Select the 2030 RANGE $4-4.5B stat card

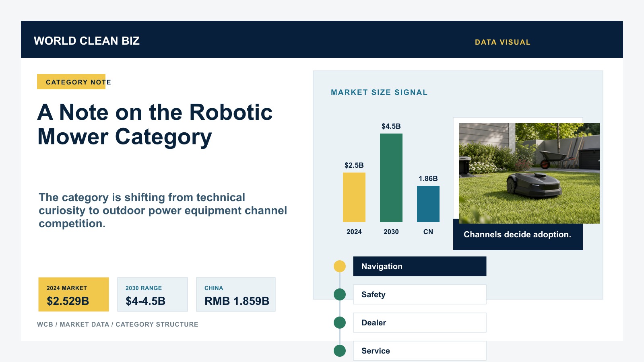153,294
